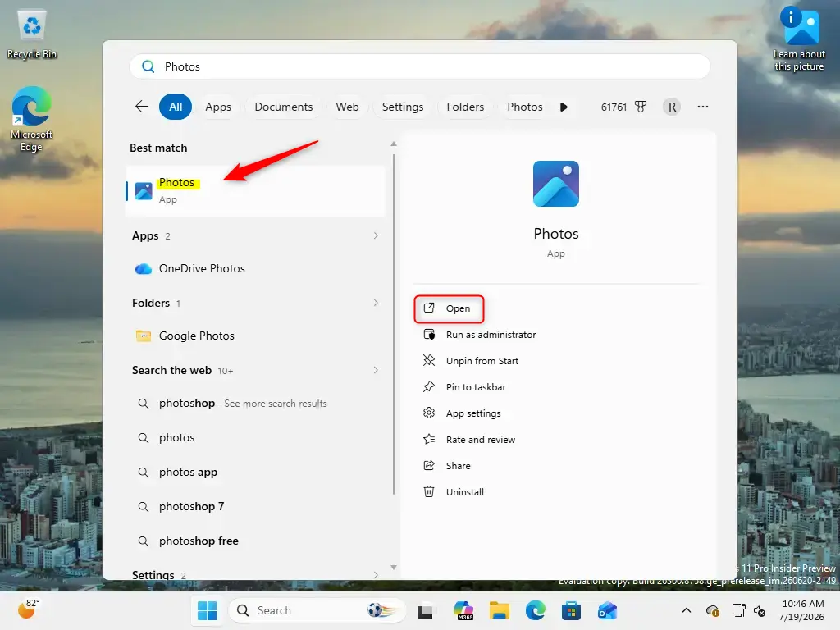Choose Unpin from Start

coord(482,361)
